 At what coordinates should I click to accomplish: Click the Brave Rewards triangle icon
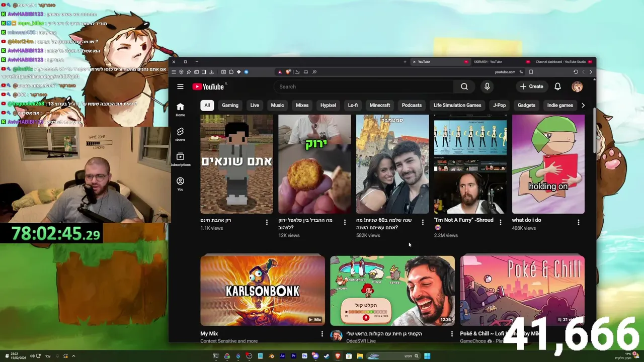pyautogui.click(x=280, y=72)
